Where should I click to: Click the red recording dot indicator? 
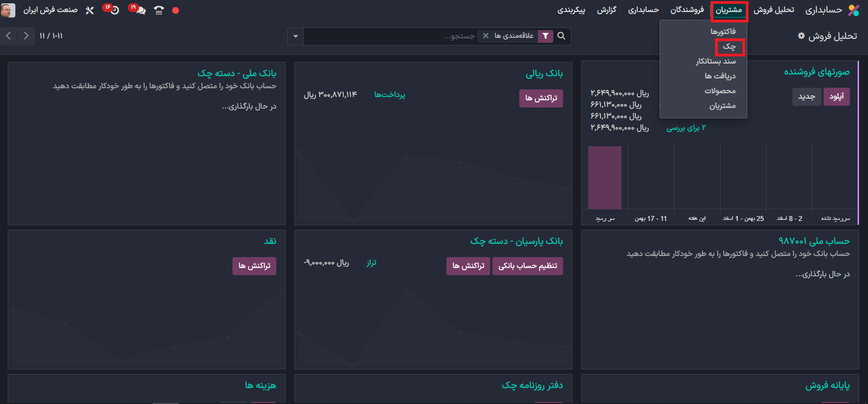click(175, 10)
